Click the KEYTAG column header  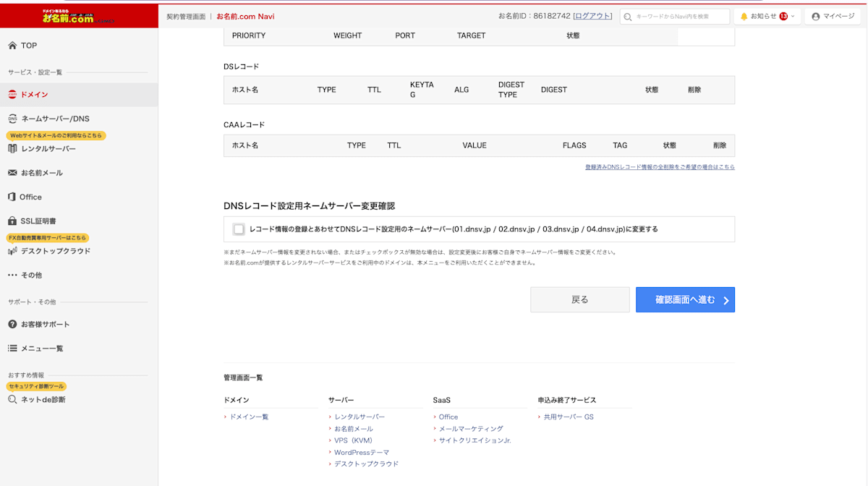(x=422, y=90)
